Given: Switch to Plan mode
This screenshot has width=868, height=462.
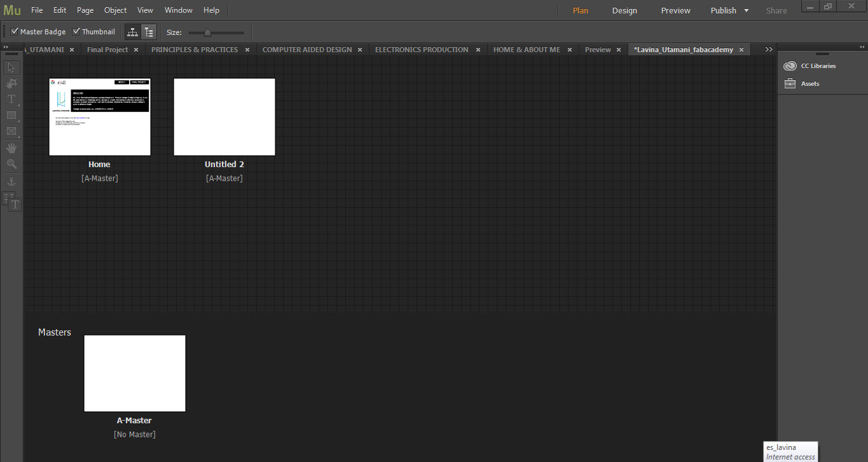Looking at the screenshot, I should pyautogui.click(x=581, y=11).
